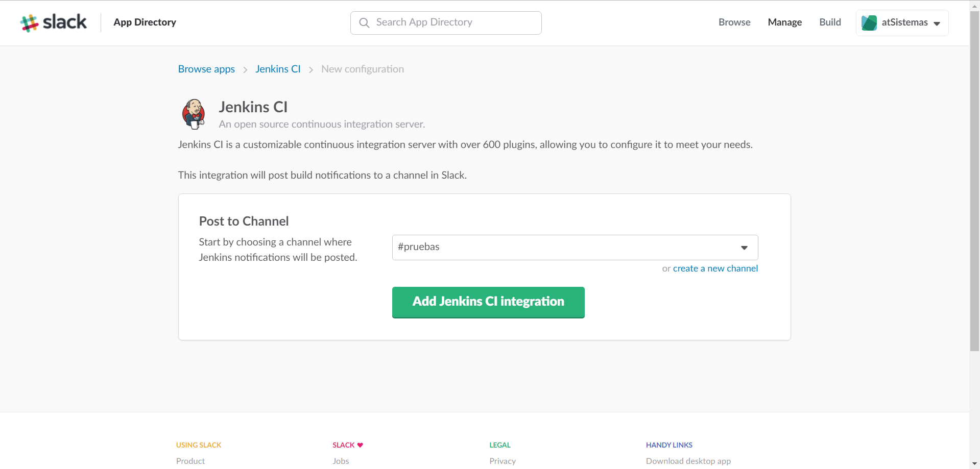Viewport: 980px width, 469px height.
Task: Click Download desktop app link
Action: coord(688,461)
